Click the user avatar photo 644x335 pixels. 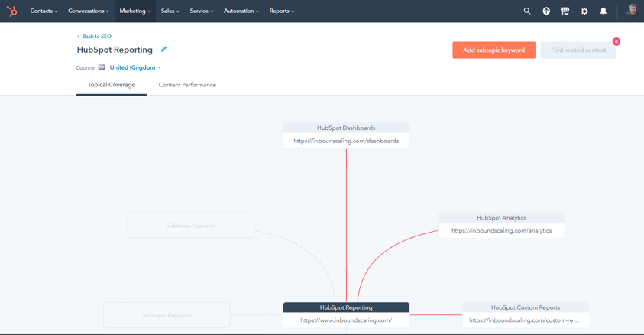click(x=633, y=10)
